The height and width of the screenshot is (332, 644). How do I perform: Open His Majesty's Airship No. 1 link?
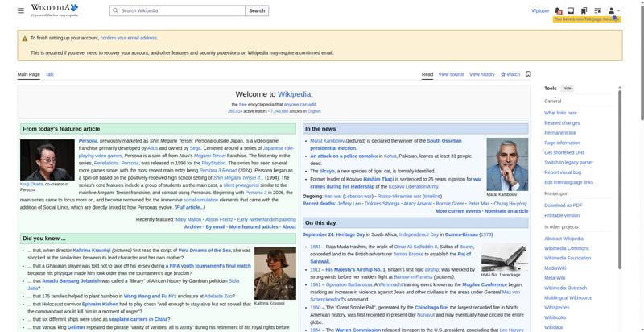point(355,269)
